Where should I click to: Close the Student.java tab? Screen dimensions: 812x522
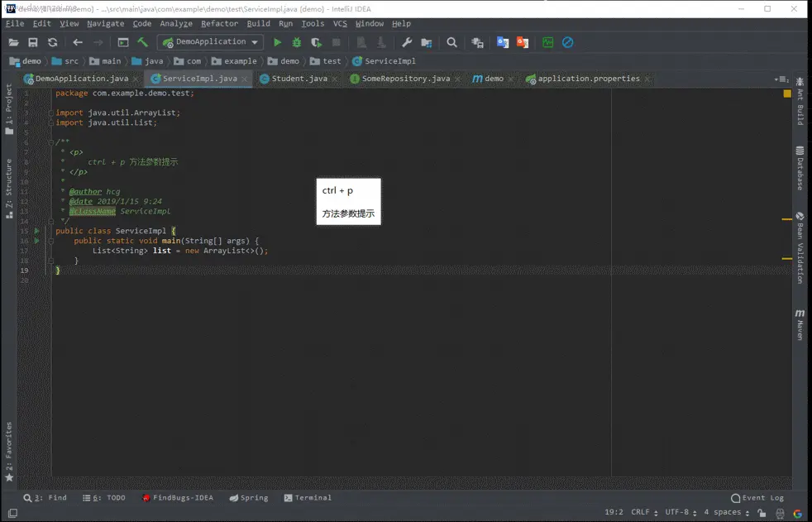pyautogui.click(x=335, y=79)
